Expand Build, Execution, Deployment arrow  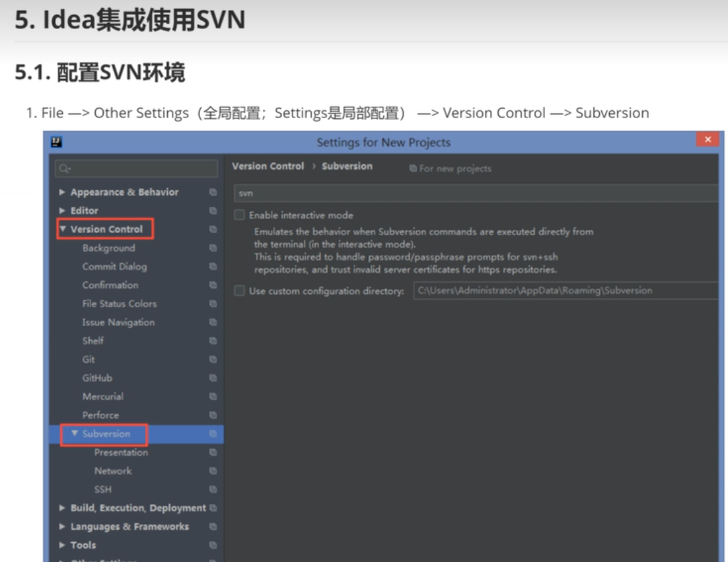pos(61,508)
